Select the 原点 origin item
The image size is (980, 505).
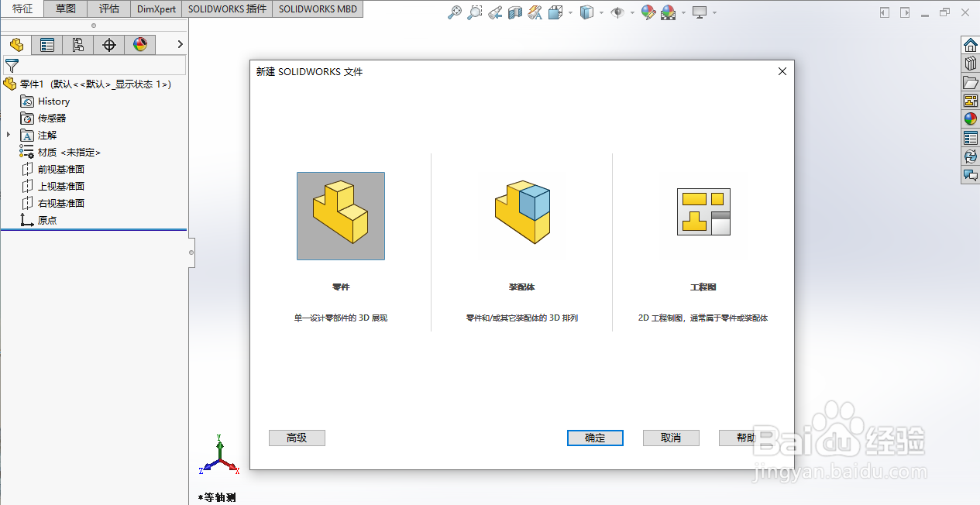point(39,221)
